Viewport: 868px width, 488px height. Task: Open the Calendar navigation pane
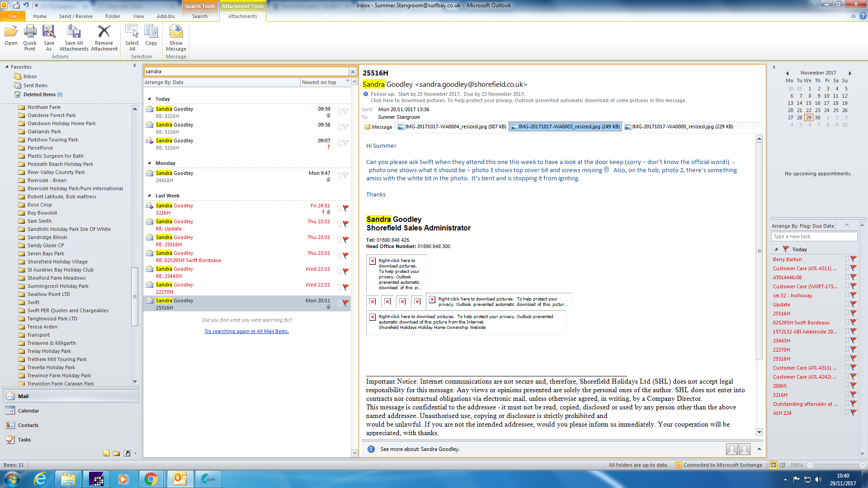pos(28,411)
